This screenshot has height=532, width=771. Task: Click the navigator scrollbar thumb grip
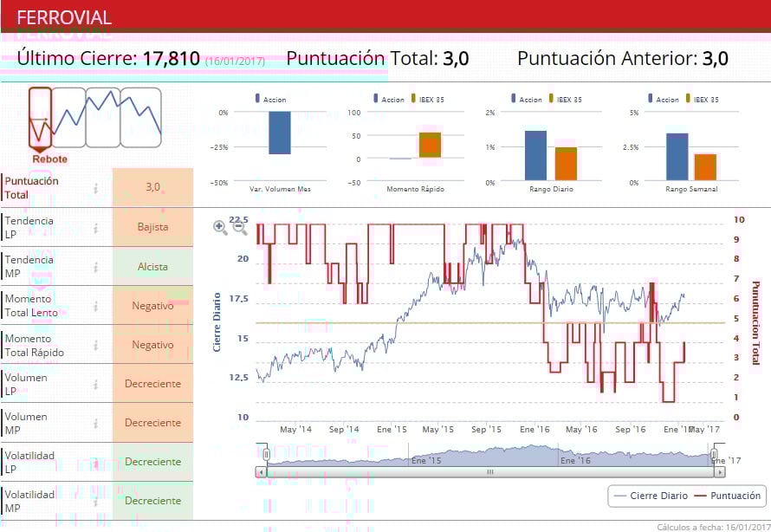tap(489, 472)
